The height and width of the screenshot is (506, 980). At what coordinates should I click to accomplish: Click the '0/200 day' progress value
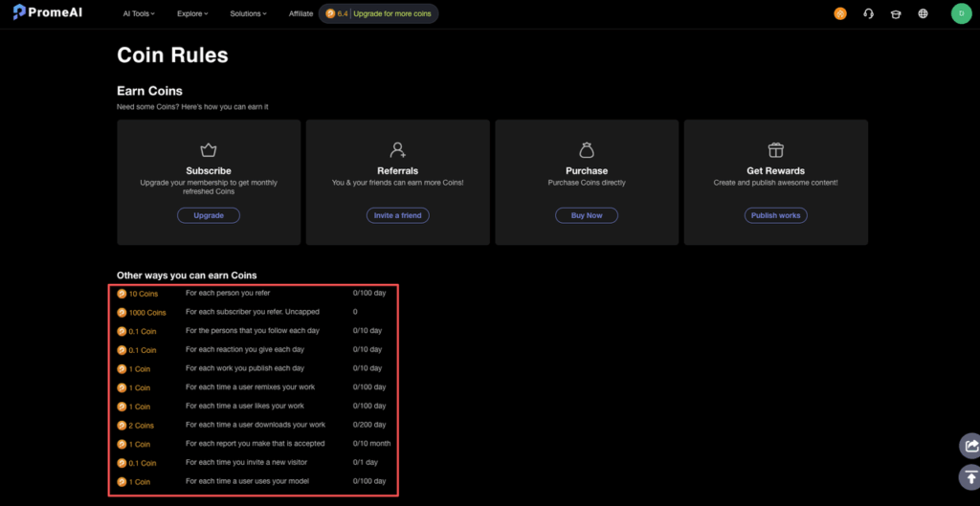369,424
